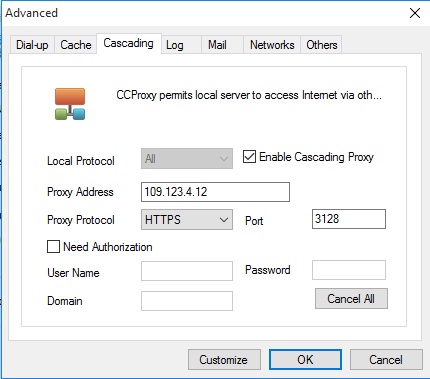Switch to the Dial-up tab
Viewport: 430px width, 379px height.
tap(32, 45)
